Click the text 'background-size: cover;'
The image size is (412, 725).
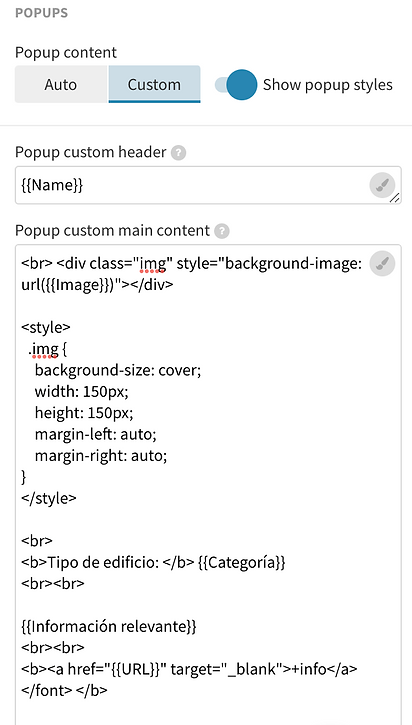click(x=118, y=371)
